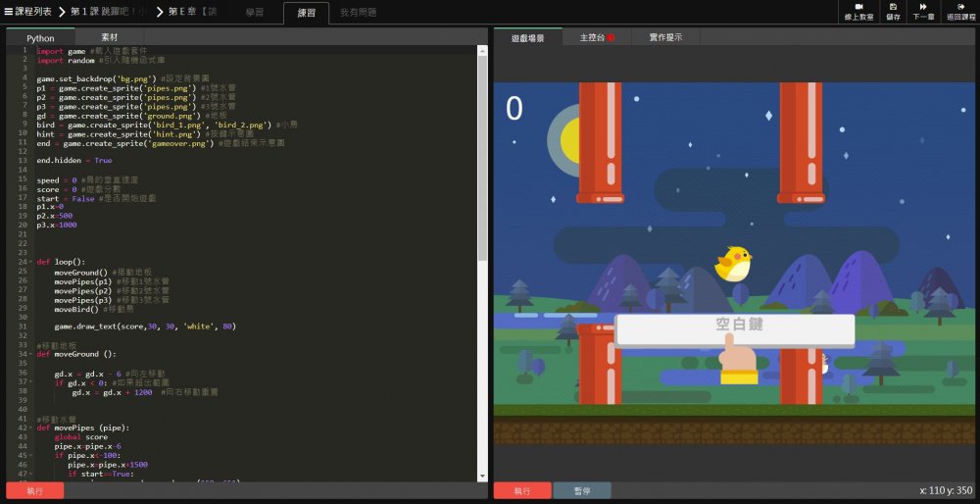This screenshot has width=980, height=504.
Task: Collapse the def movePipes fold arrow
Action: click(x=30, y=428)
